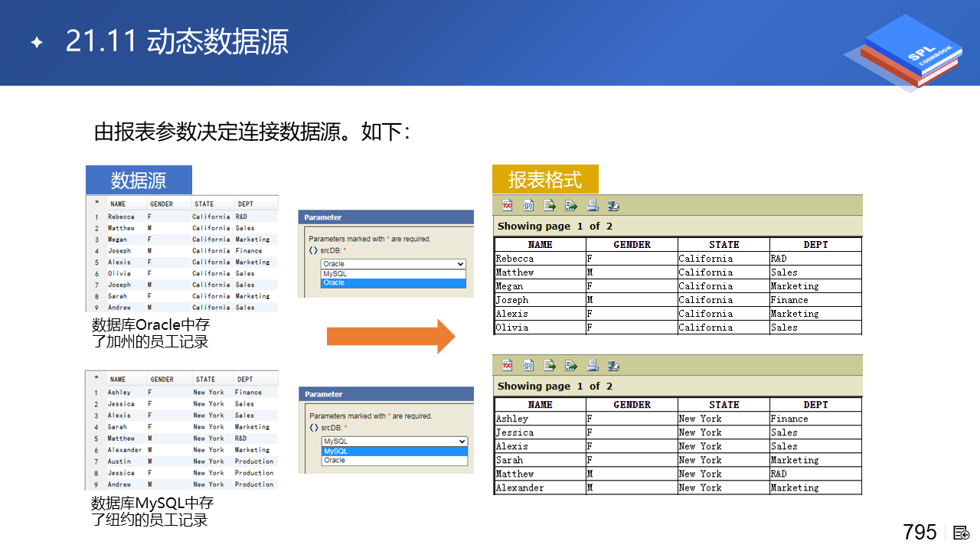Select Olivia cell in the California report table
Image resolution: width=980 pixels, height=551 pixels.
pyautogui.click(x=541, y=328)
